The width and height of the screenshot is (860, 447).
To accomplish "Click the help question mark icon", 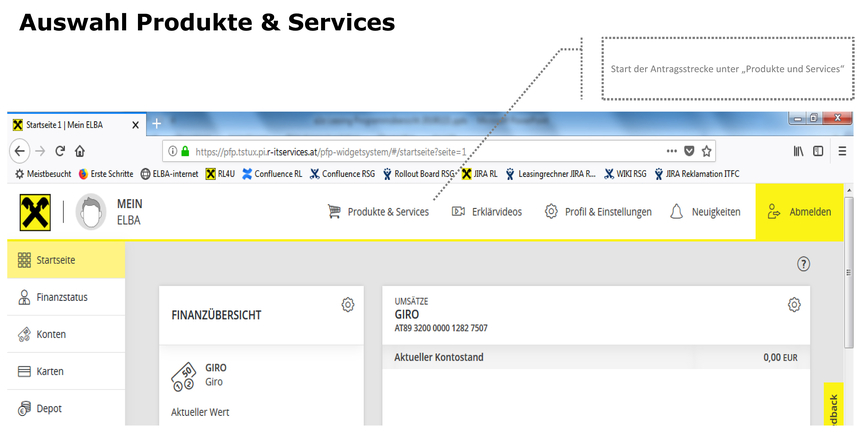I will (x=803, y=264).
